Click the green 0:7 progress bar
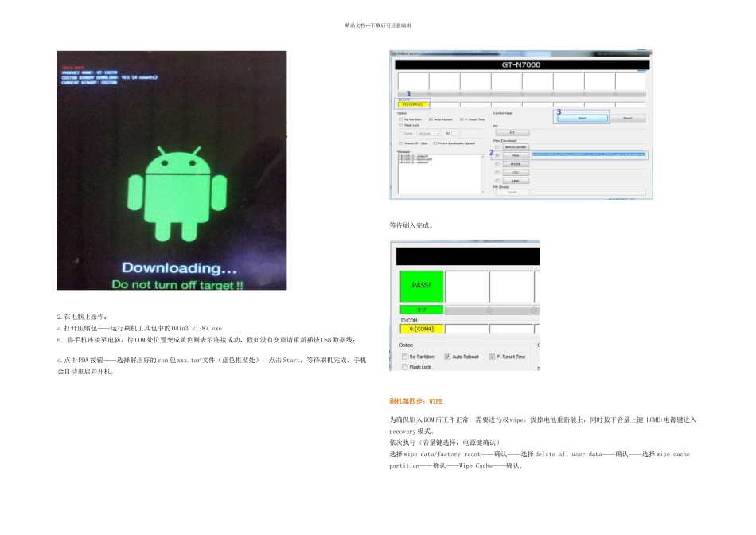The width and height of the screenshot is (756, 535). (421, 310)
